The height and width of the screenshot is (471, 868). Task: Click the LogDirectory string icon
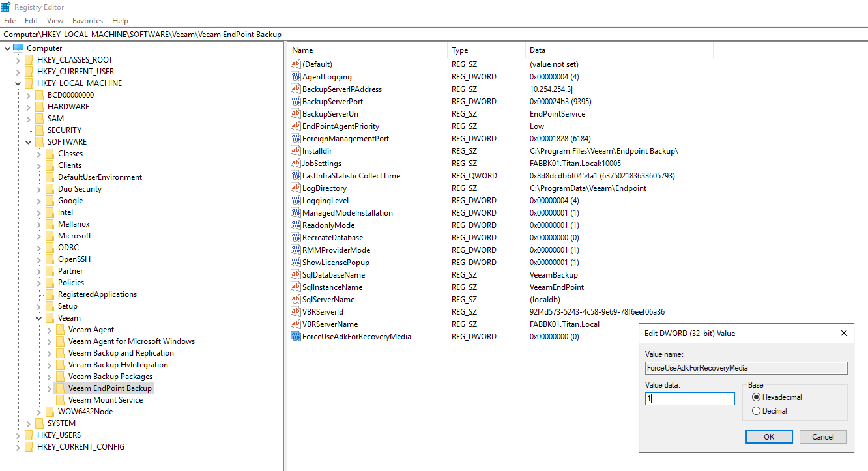tap(295, 188)
